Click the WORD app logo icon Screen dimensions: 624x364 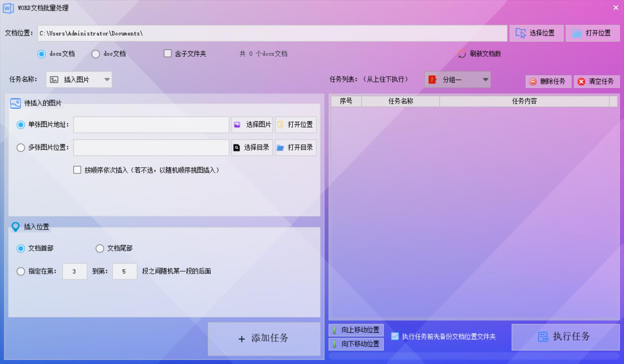click(8, 8)
